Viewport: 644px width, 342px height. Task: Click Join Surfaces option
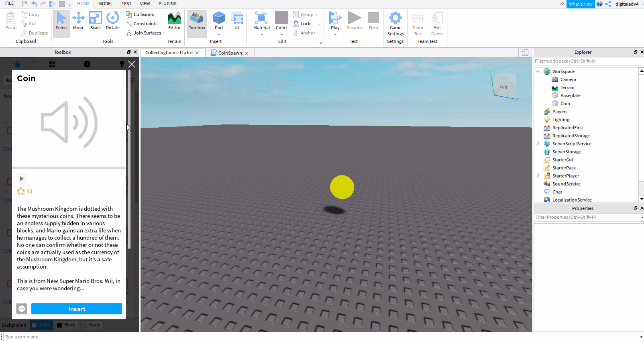pyautogui.click(x=144, y=33)
